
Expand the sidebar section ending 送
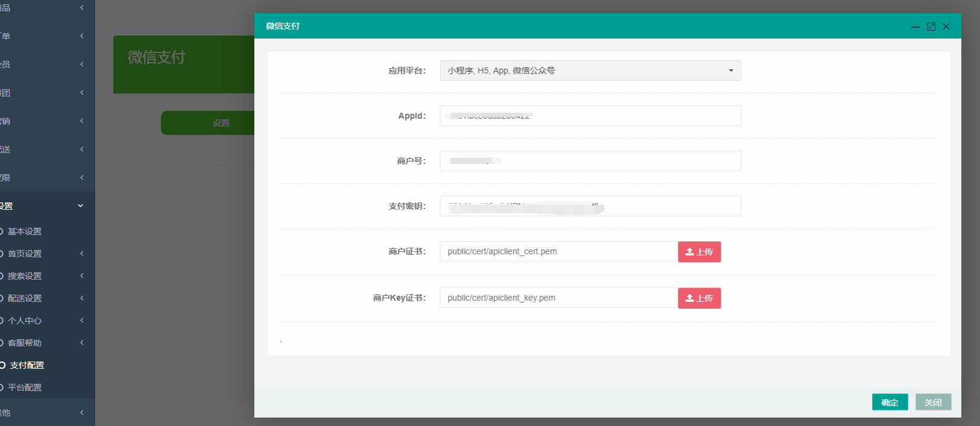click(x=82, y=149)
